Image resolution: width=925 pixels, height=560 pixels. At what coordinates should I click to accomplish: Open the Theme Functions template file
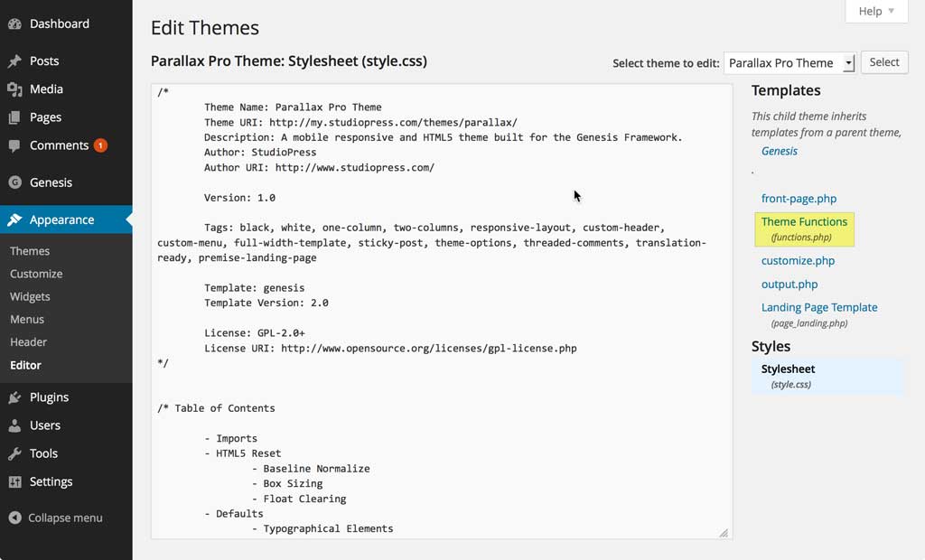click(804, 222)
